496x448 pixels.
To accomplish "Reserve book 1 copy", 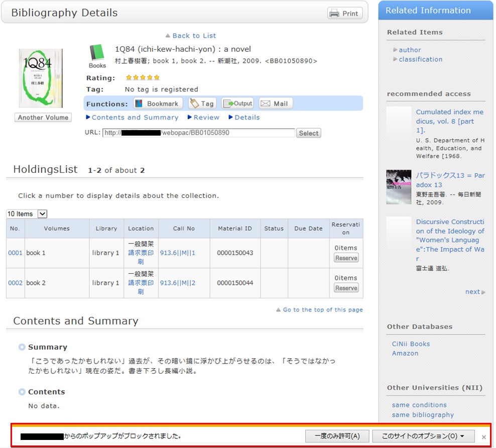I will pos(346,258).
